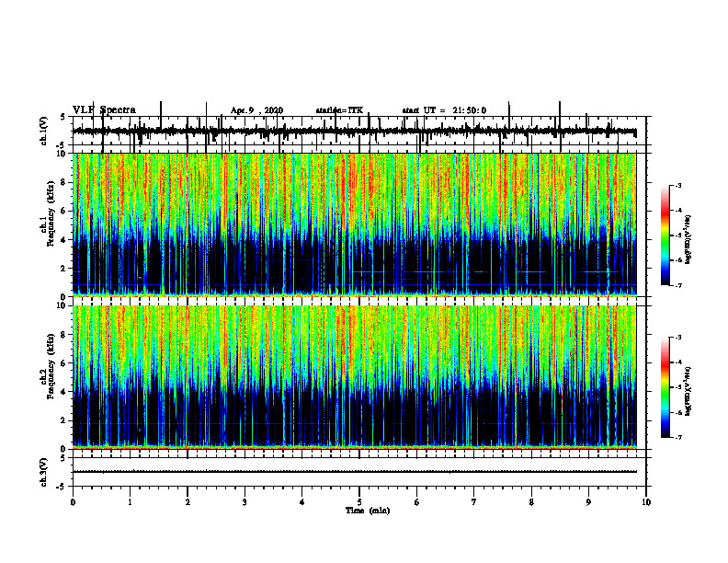Click the ch.1 "Frequency (kHz)" axis label
Screen dimensions: 728x563
pos(51,214)
